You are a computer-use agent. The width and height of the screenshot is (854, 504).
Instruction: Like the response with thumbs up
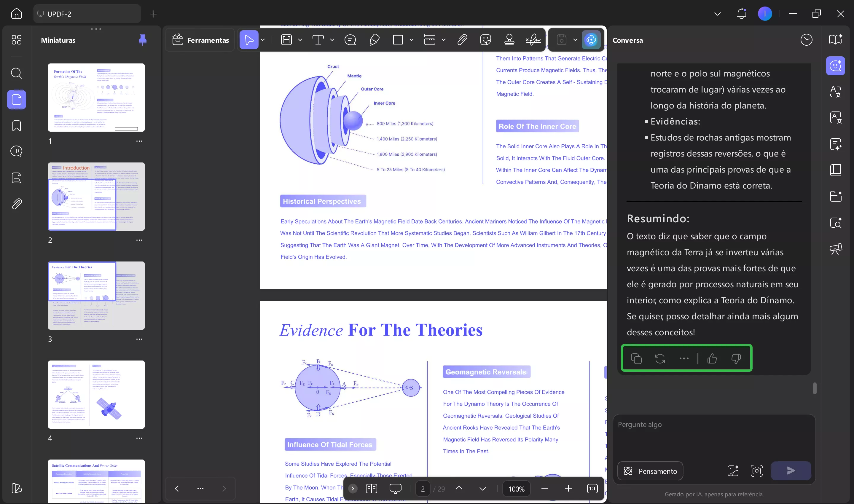(712, 359)
